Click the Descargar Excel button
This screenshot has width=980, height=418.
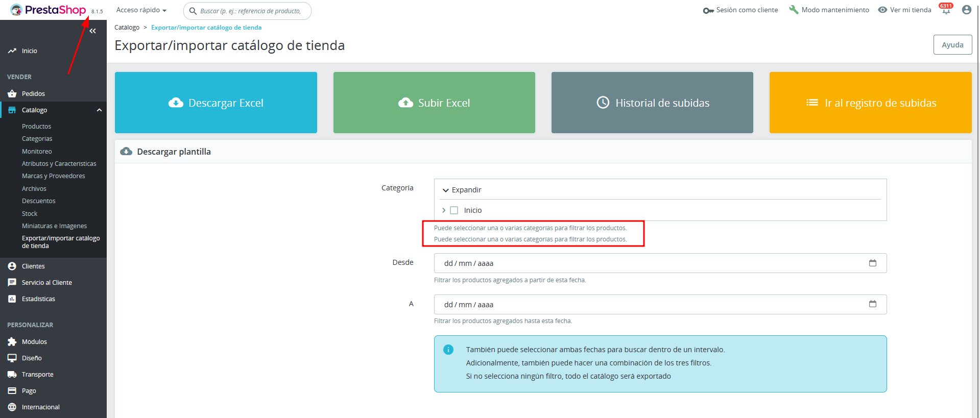(x=216, y=103)
